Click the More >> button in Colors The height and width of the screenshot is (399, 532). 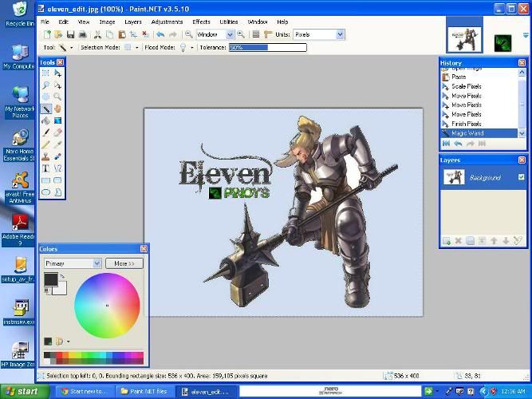tap(124, 263)
